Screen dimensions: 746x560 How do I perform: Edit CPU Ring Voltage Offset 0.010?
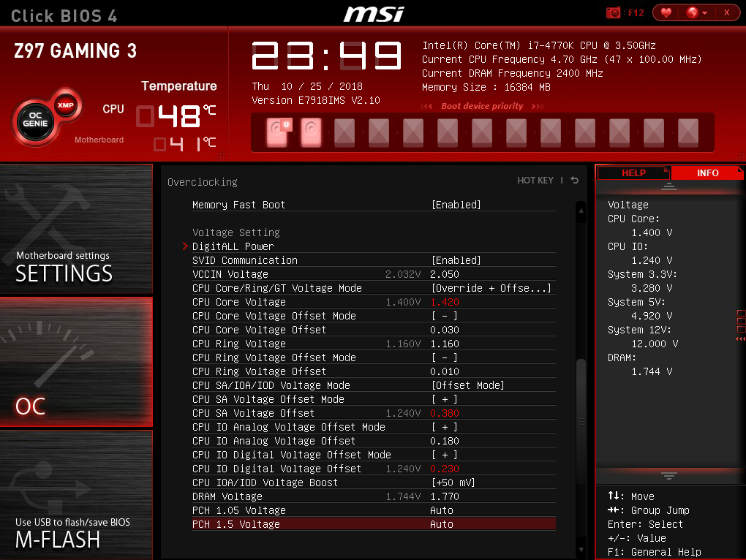coord(445,371)
